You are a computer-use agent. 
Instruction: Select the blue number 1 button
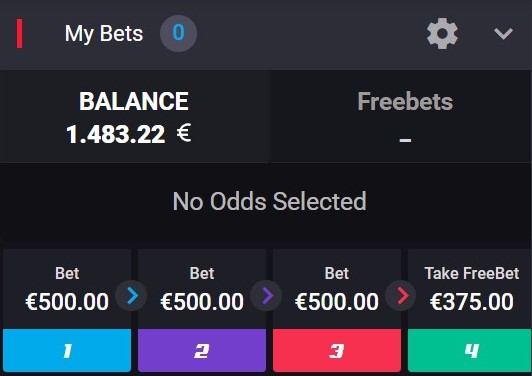click(67, 351)
